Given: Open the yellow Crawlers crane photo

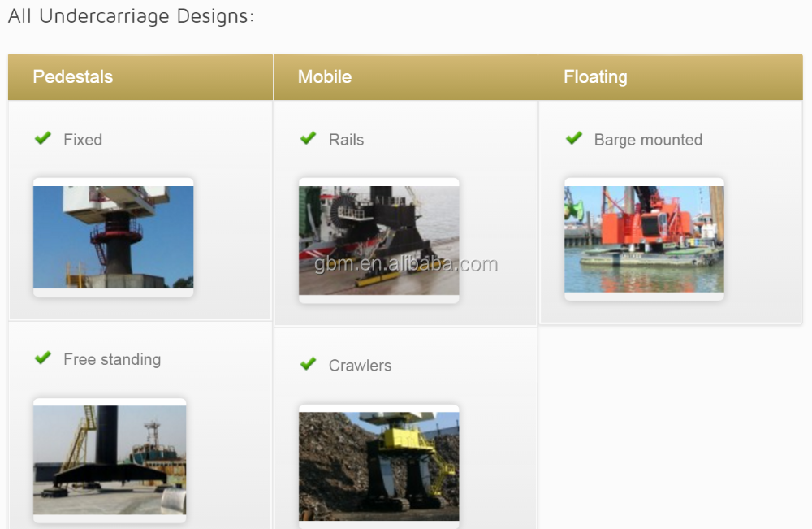Looking at the screenshot, I should point(378,466).
